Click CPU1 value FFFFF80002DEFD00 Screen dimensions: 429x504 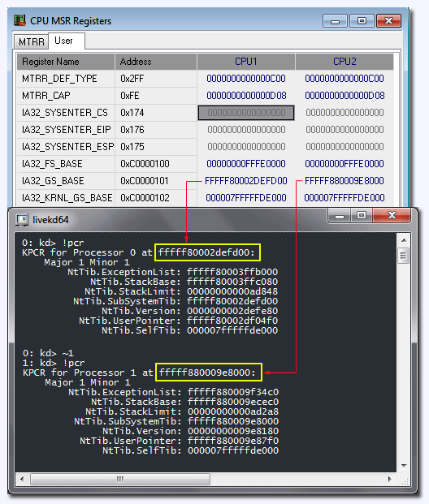click(246, 181)
